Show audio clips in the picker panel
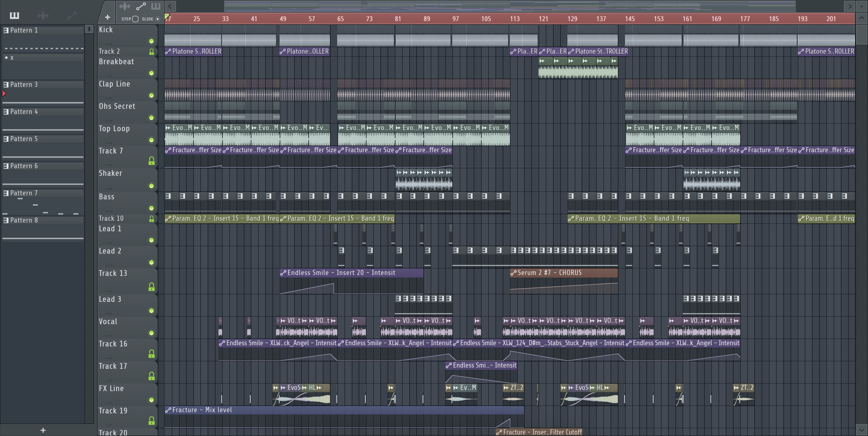Viewport: 868px width, 436px height. (x=43, y=15)
